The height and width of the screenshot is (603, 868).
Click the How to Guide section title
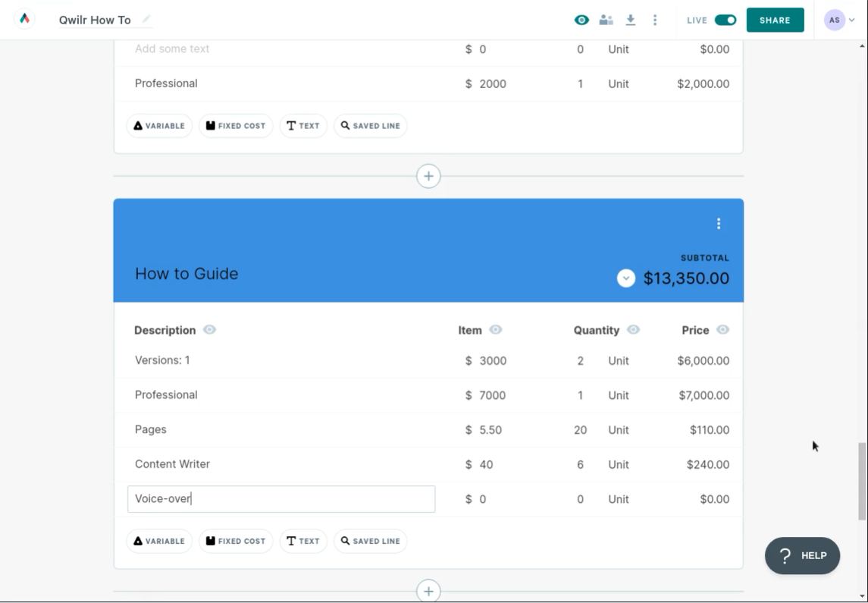[x=186, y=274]
